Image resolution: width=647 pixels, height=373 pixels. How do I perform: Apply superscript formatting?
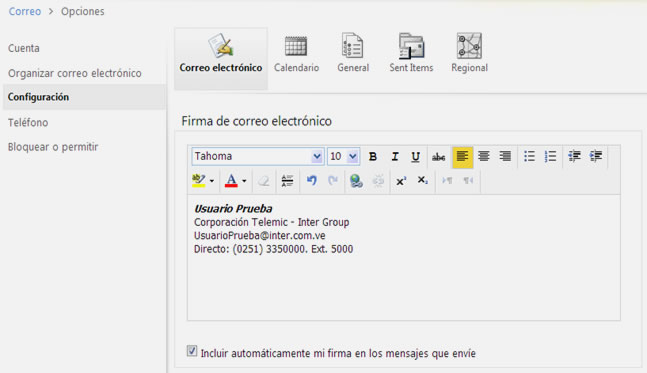[x=401, y=181]
